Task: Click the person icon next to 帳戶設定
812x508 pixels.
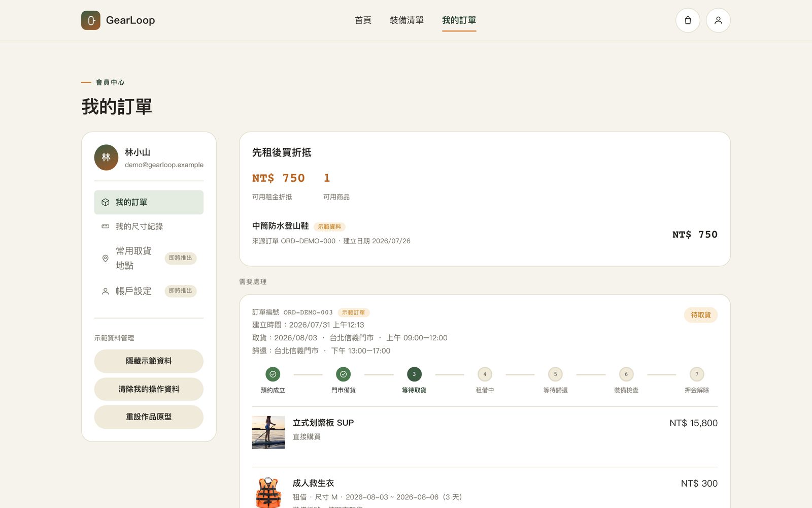Action: click(106, 291)
